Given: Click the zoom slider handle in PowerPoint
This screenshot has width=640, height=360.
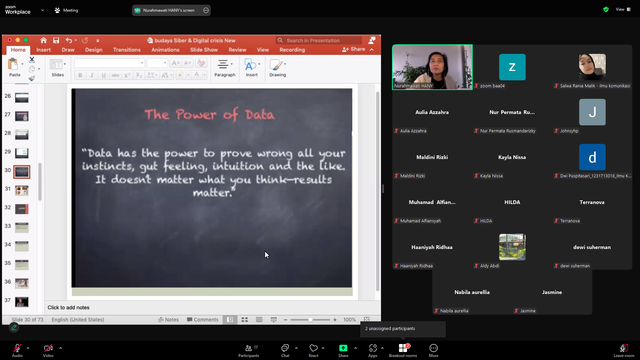Looking at the screenshot, I should pyautogui.click(x=310, y=320).
